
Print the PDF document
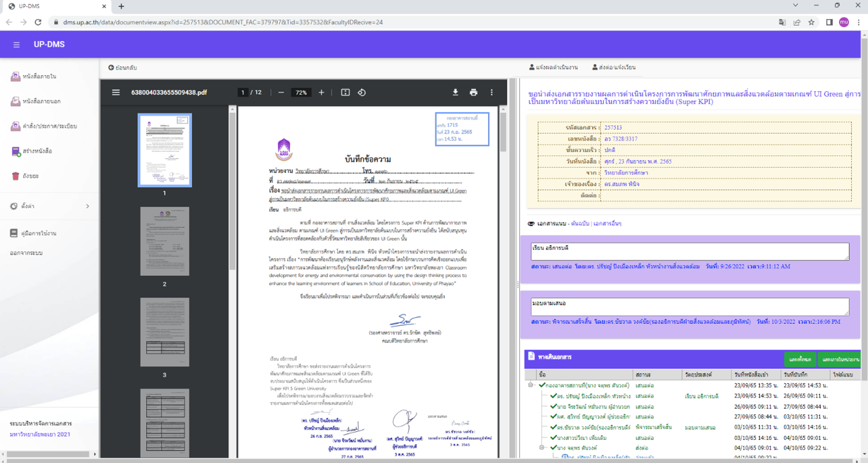[474, 92]
